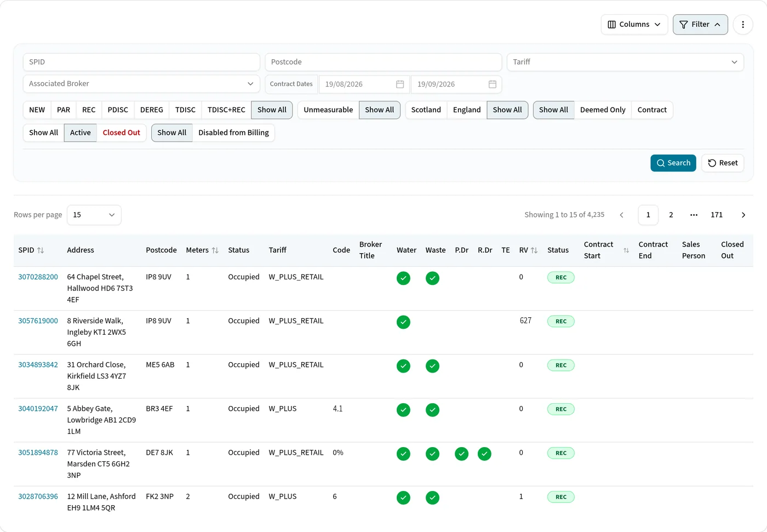Viewport: 767px width, 532px height.
Task: Go to page 2
Action: click(x=671, y=215)
